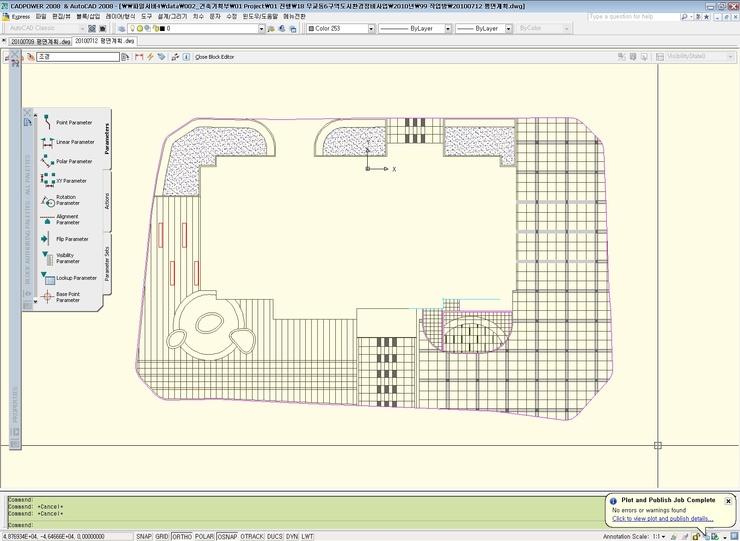Open the Express menu

[21, 17]
